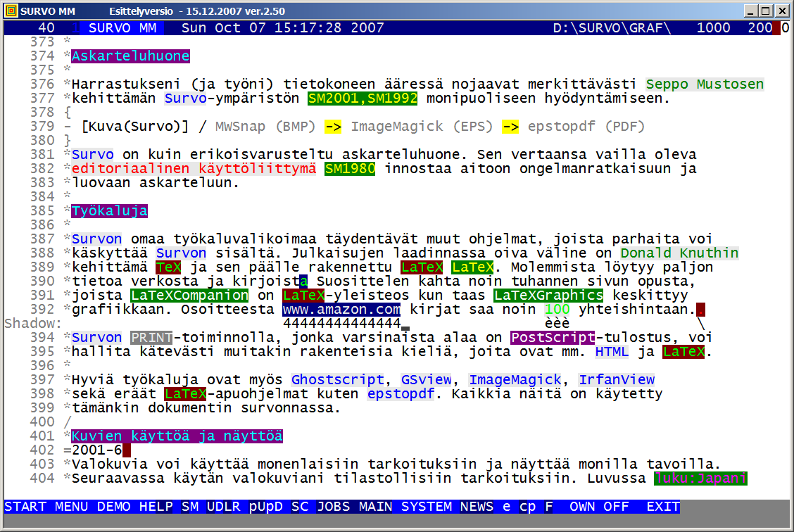Click the 'Donald Knuthin' name on line 388
The image size is (794, 532).
coord(679,253)
